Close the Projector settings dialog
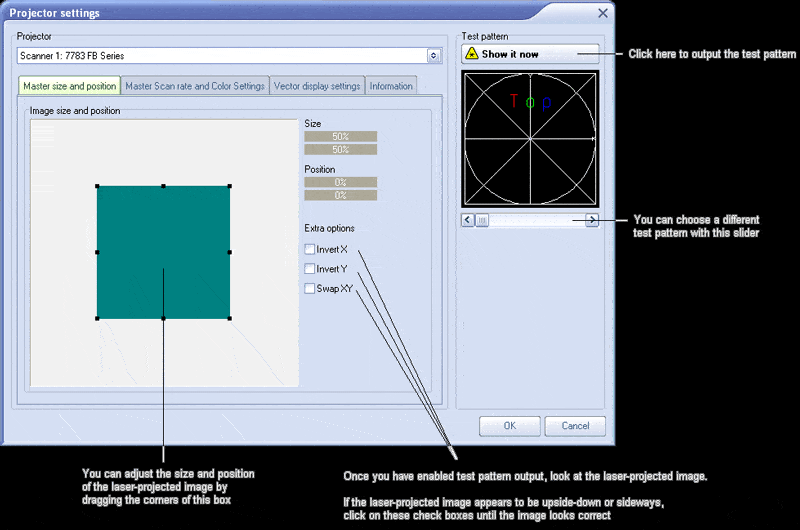 [x=603, y=13]
